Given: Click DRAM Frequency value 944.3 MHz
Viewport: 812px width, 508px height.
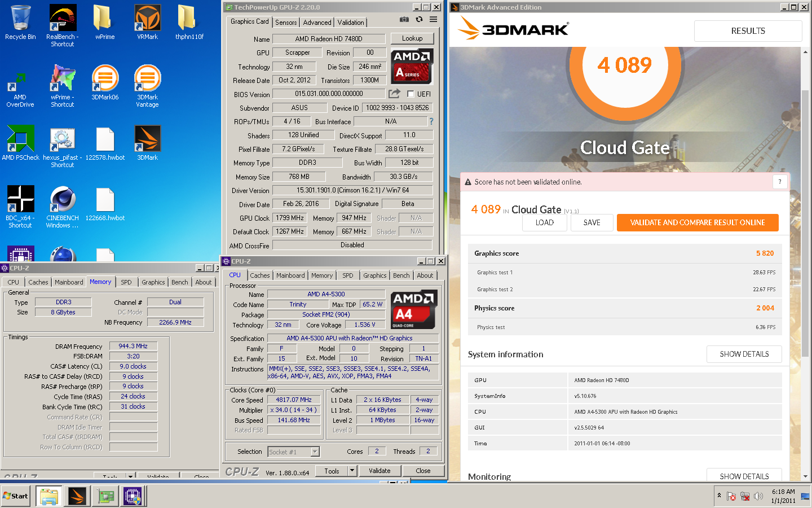Looking at the screenshot, I should click(133, 346).
